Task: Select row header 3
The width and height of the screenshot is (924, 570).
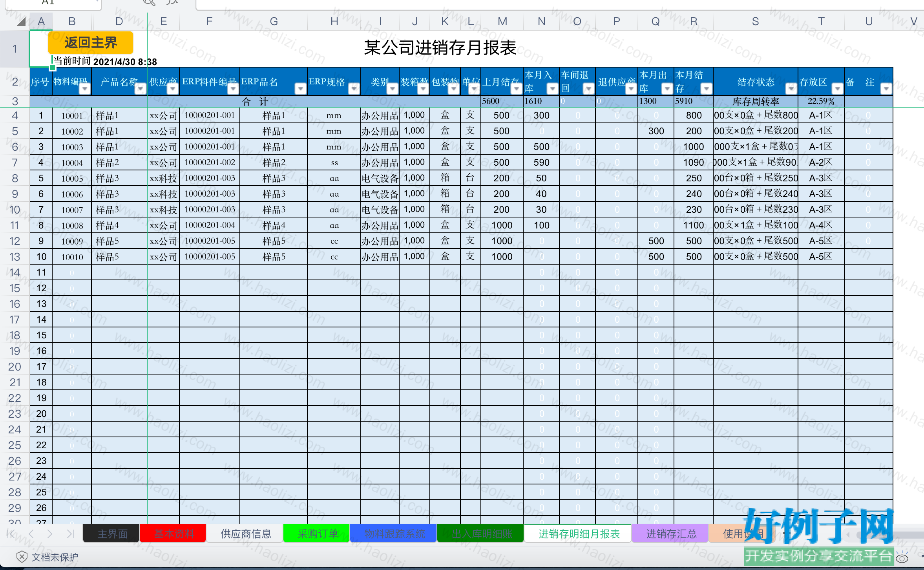Action: (15, 101)
